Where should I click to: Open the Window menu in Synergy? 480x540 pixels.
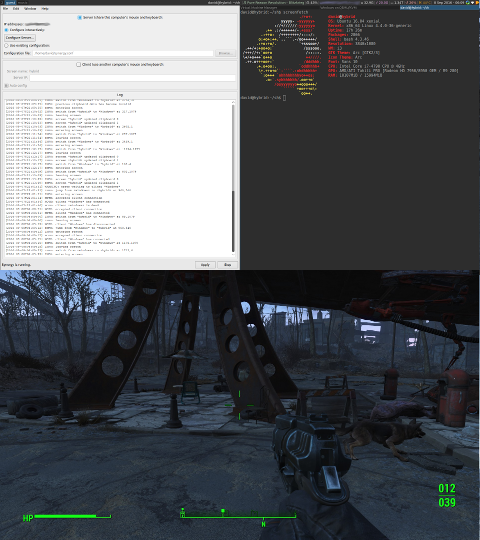point(30,9)
